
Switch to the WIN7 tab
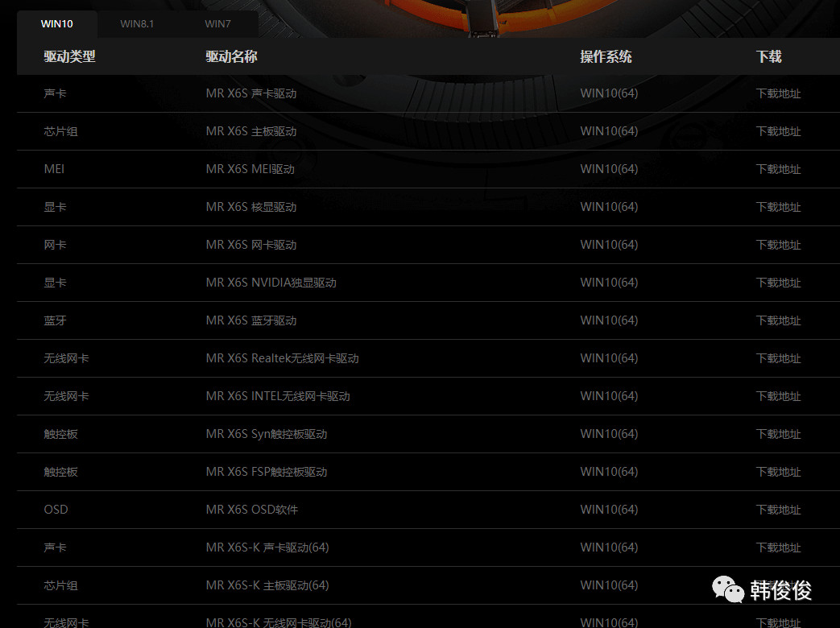217,24
